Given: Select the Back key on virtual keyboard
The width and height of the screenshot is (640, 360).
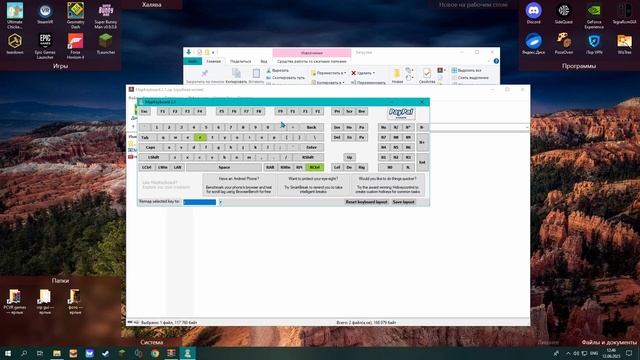Looking at the screenshot, I should (311, 127).
